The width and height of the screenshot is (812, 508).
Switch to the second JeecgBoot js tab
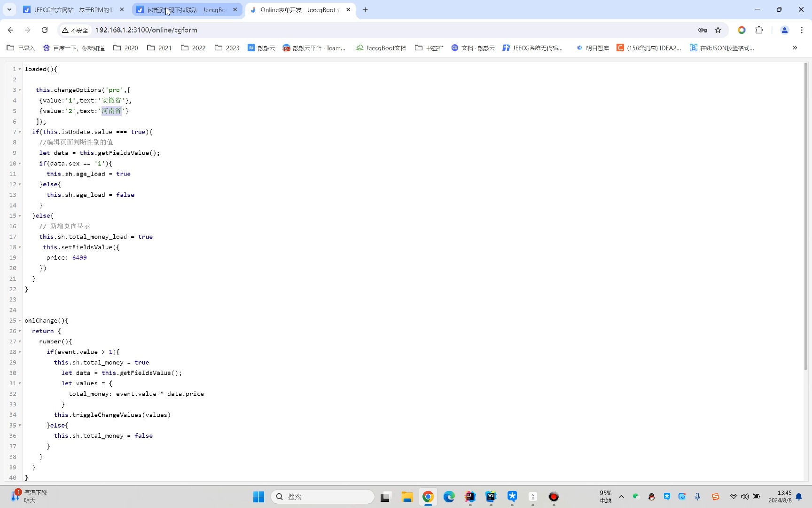tap(187, 9)
